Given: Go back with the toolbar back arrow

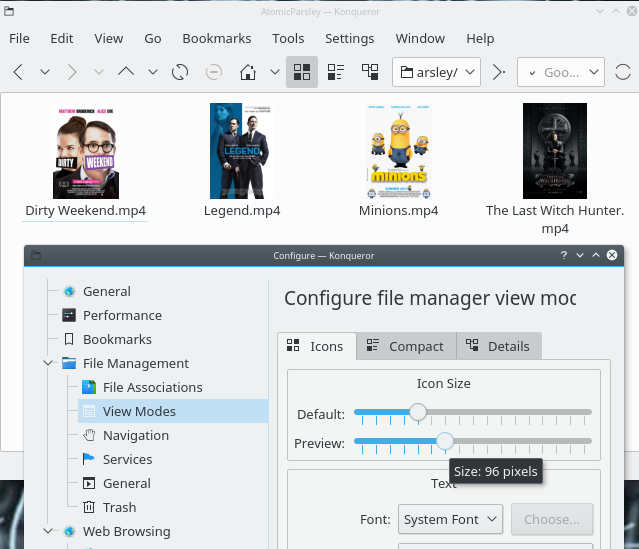Looking at the screenshot, I should click(18, 72).
